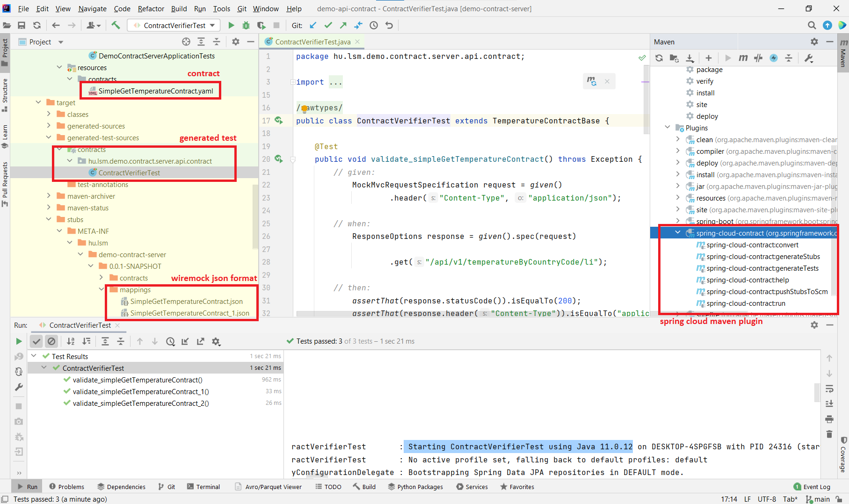This screenshot has width=849, height=504.
Task: Open the Build menu
Action: pyautogui.click(x=179, y=8)
